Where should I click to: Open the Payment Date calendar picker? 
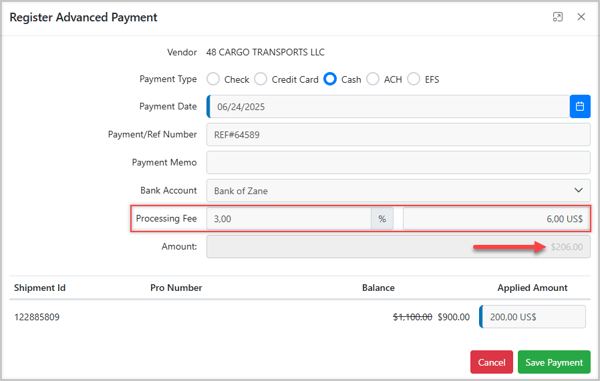tap(580, 106)
